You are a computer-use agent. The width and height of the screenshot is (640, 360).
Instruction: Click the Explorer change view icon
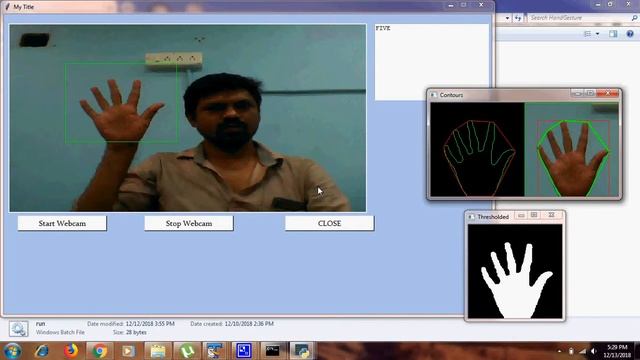click(x=588, y=34)
